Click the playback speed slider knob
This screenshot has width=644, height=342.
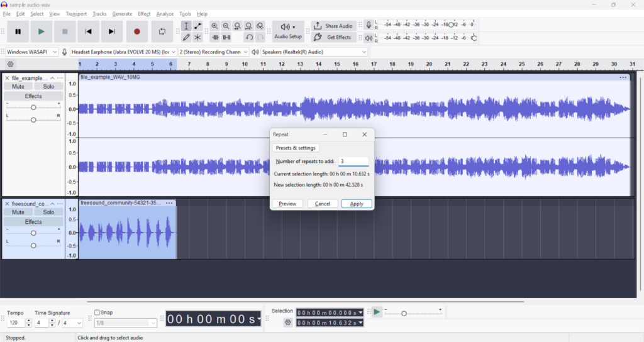pyautogui.click(x=404, y=313)
